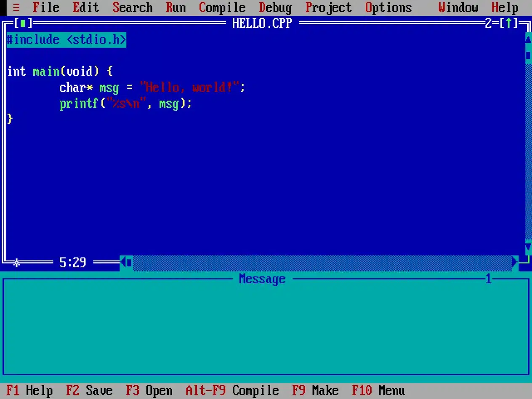
Task: Open the Search menu
Action: (133, 8)
